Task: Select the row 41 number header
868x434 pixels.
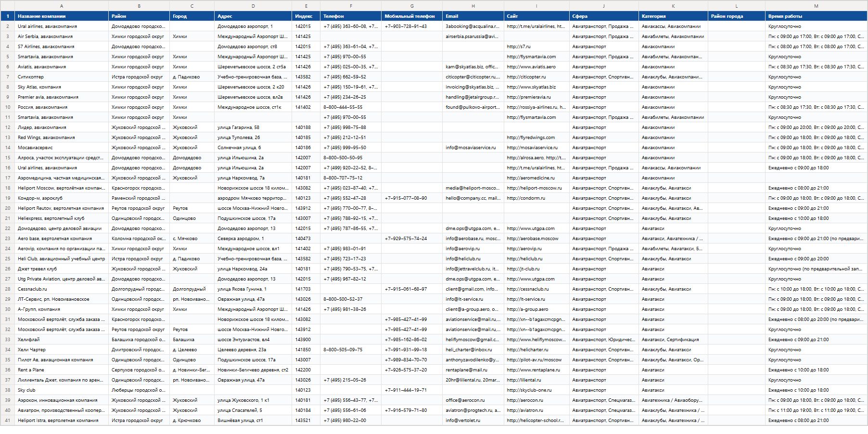Action: [7, 421]
